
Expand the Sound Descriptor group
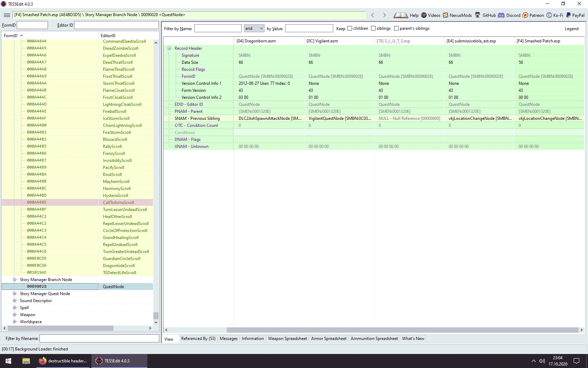point(15,301)
